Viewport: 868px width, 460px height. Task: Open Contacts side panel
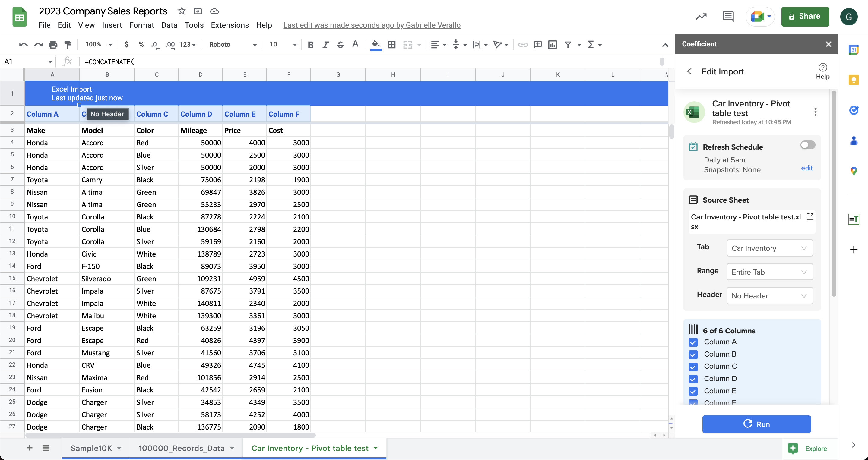[853, 140]
